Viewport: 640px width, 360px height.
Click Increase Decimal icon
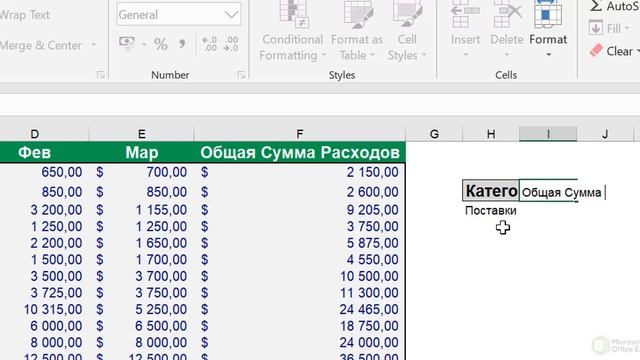(209, 44)
